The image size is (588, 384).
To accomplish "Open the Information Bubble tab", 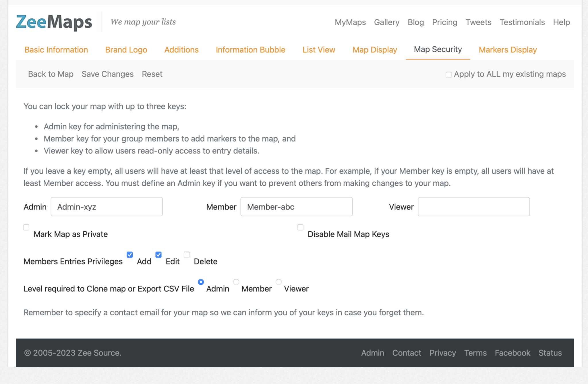I will click(x=250, y=50).
